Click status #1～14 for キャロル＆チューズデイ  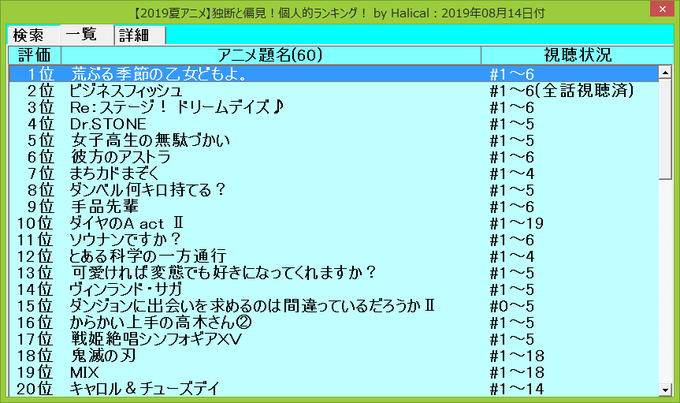coord(517,389)
